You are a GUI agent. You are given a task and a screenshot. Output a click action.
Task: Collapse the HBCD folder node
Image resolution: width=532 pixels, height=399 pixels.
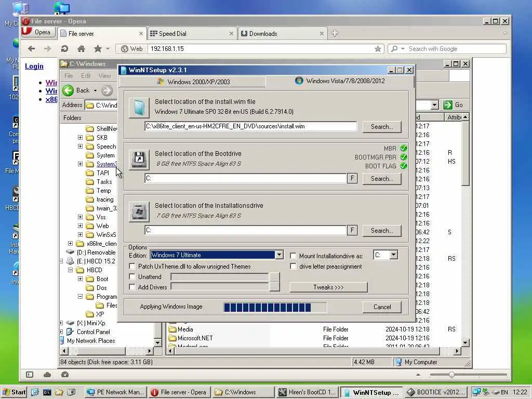click(70, 270)
